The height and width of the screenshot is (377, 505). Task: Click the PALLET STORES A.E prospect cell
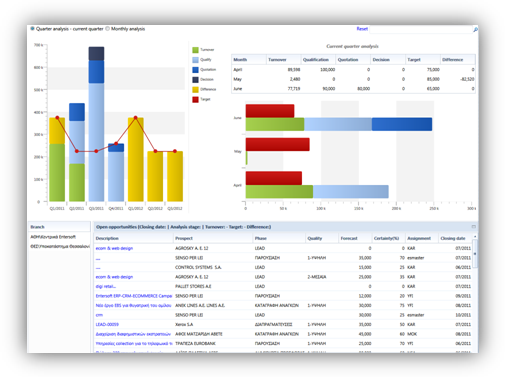click(193, 286)
